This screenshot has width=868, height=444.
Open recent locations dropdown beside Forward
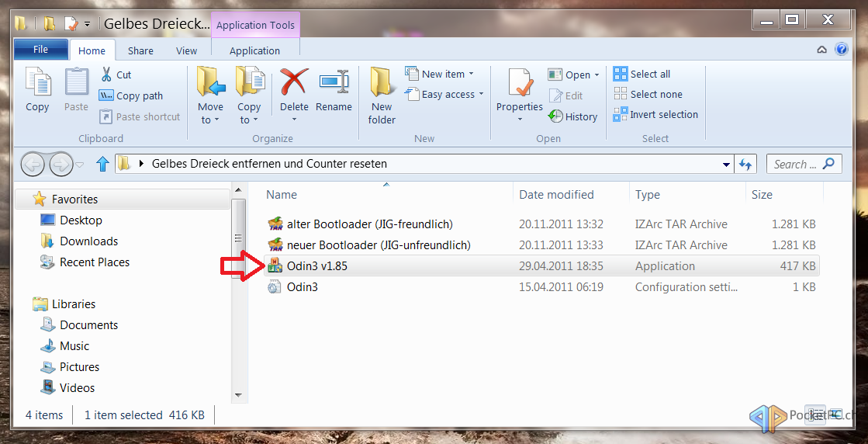pos(80,165)
